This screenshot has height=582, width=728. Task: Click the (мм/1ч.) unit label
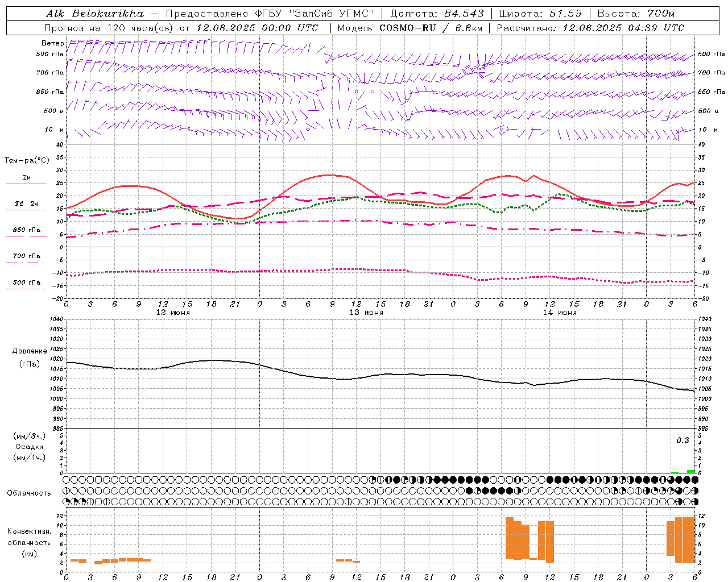[30, 458]
